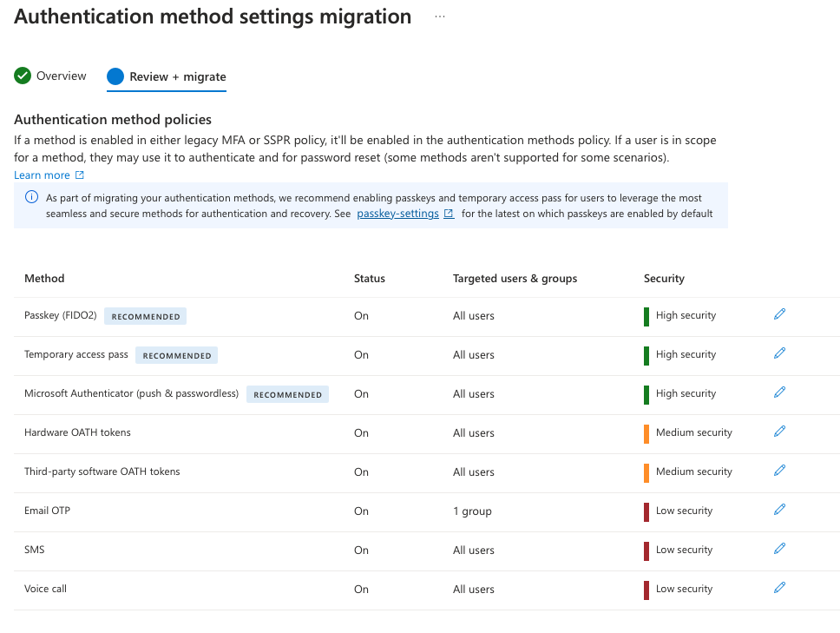Click RECOMMENDED badge beside Temporary access pass
The width and height of the screenshot is (840, 633).
(x=177, y=355)
